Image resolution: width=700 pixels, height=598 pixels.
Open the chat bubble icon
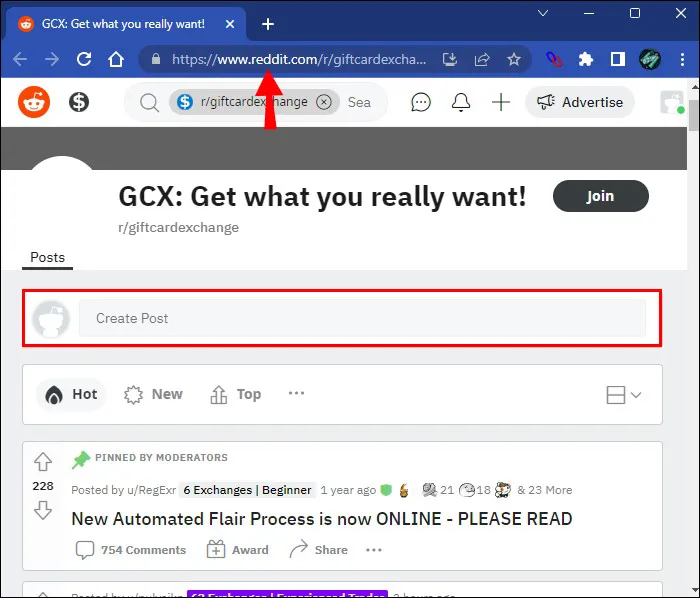(x=421, y=102)
